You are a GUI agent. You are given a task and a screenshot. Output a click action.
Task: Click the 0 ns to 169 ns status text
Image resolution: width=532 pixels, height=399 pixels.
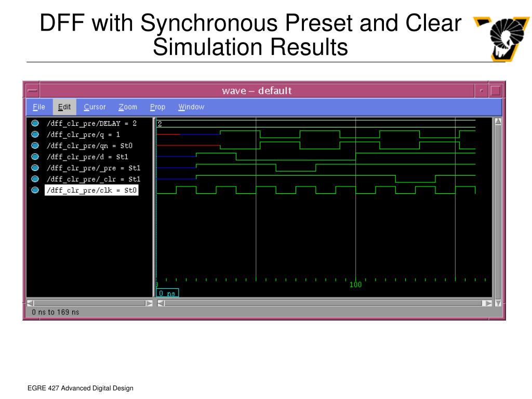point(55,312)
